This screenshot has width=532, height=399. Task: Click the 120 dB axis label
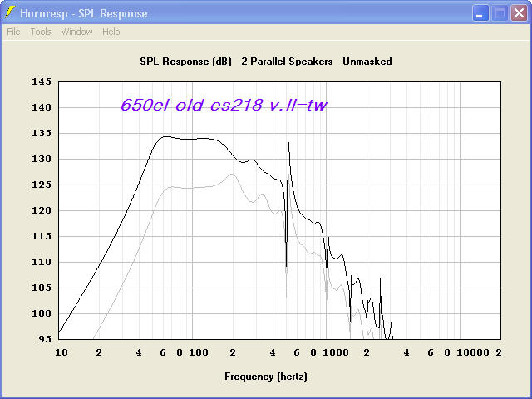42,210
